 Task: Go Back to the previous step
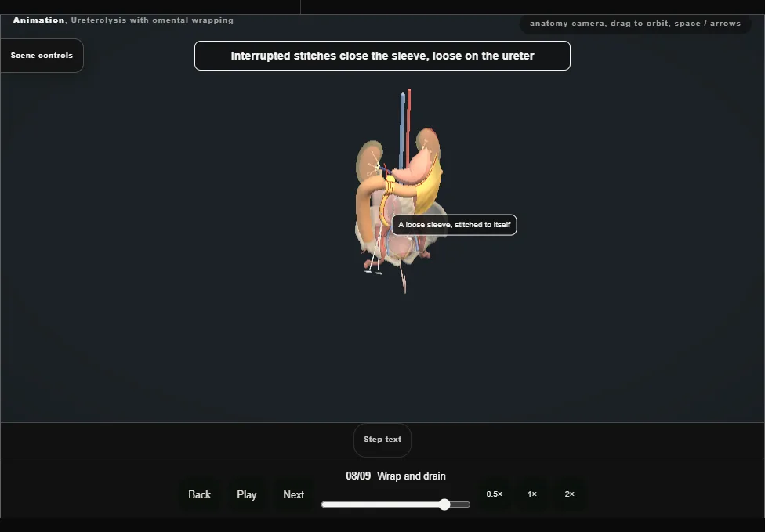click(x=200, y=494)
